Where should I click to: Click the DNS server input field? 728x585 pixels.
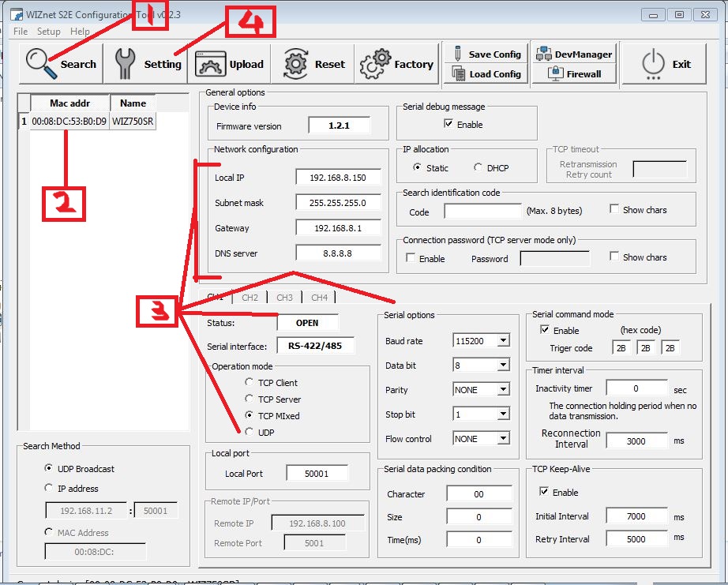(x=338, y=253)
